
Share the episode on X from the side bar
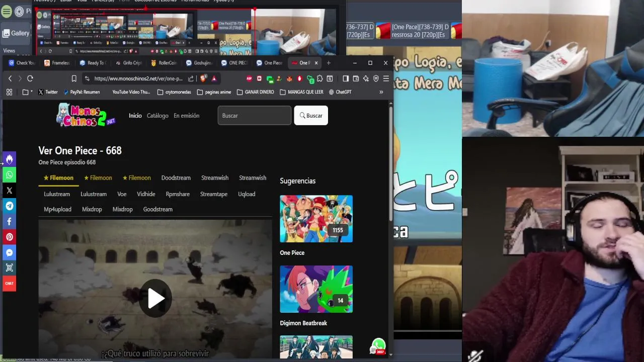pyautogui.click(x=9, y=191)
